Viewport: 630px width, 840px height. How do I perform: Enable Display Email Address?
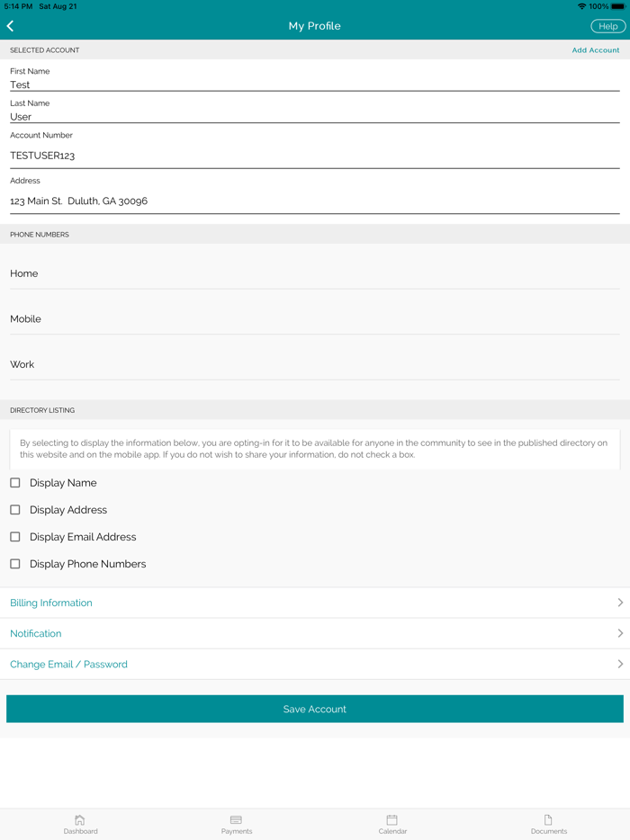pyautogui.click(x=14, y=537)
